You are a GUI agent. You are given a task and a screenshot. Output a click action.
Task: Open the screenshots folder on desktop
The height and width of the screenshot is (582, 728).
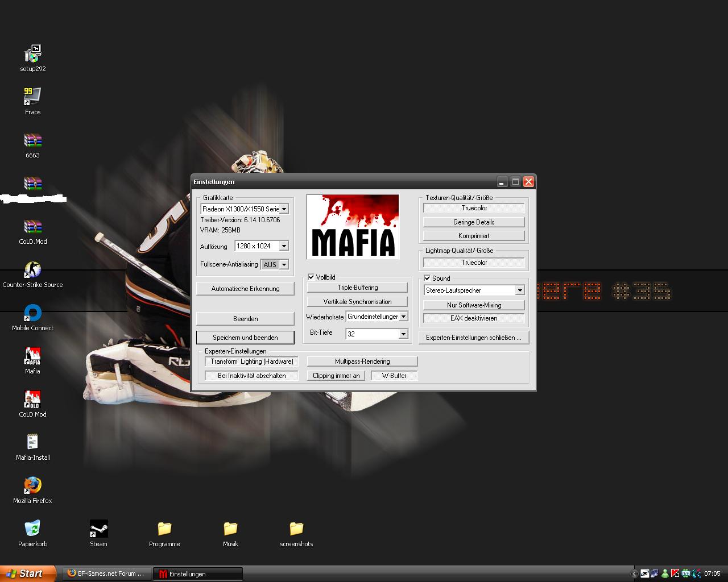coord(296,534)
